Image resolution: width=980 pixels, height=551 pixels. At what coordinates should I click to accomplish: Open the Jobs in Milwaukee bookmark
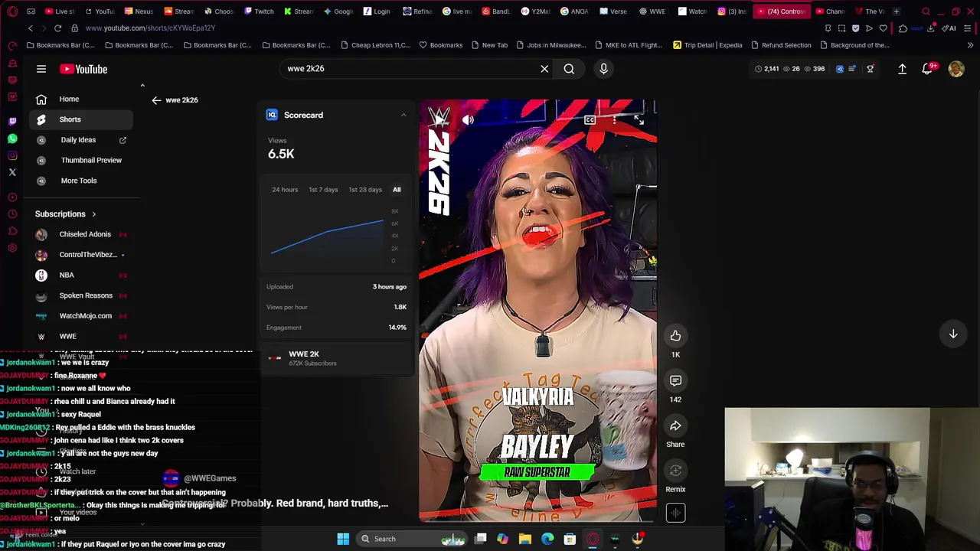tap(550, 45)
